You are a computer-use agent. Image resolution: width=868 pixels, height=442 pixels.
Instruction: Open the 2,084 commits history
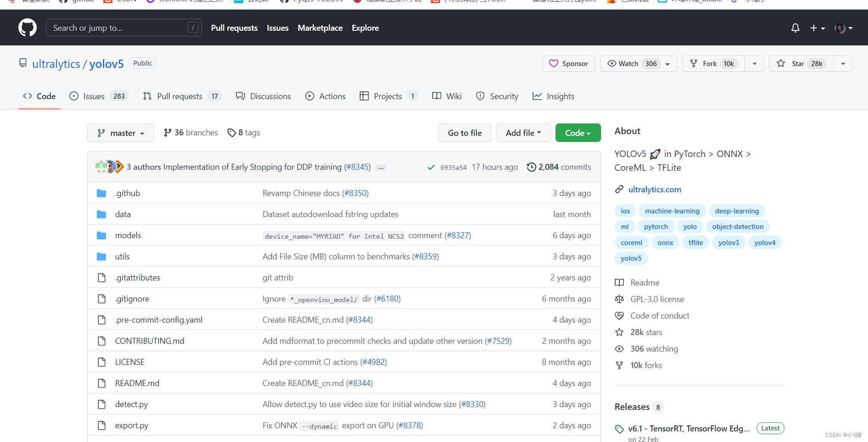559,167
